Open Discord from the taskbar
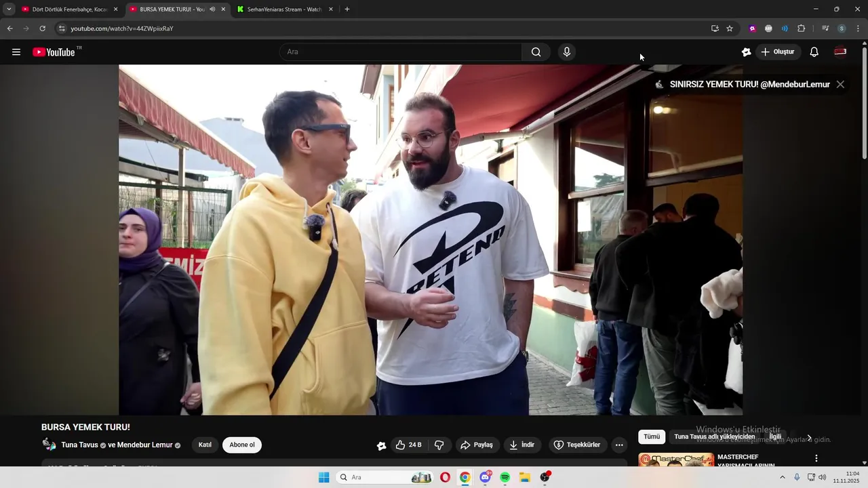This screenshot has width=868, height=488. [486, 478]
